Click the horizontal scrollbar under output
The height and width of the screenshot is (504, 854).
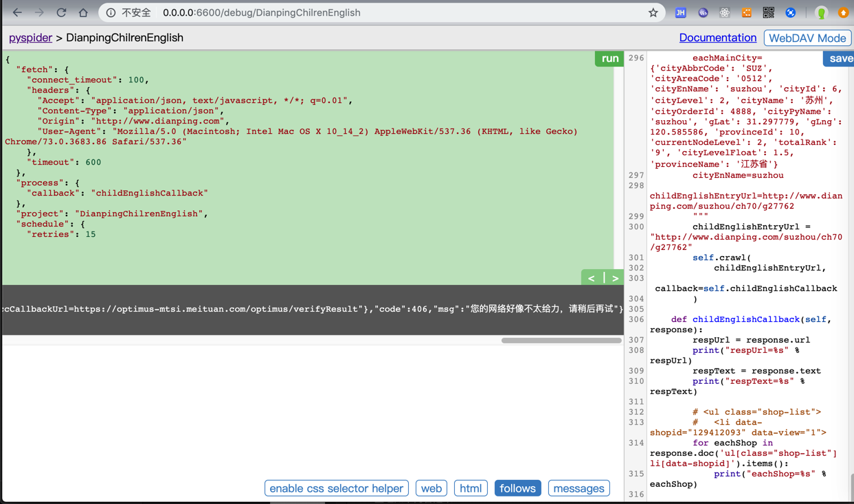tap(561, 340)
